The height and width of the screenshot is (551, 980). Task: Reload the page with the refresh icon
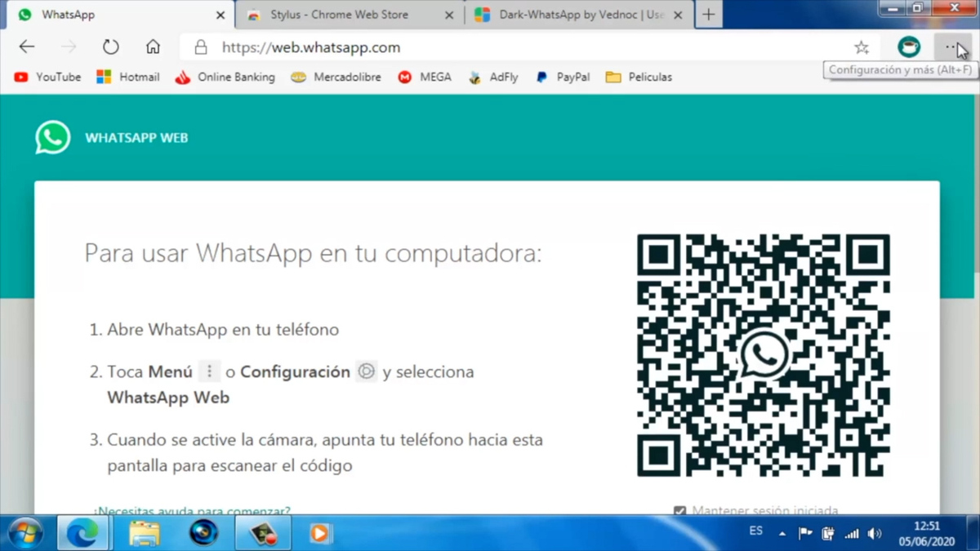tap(111, 47)
